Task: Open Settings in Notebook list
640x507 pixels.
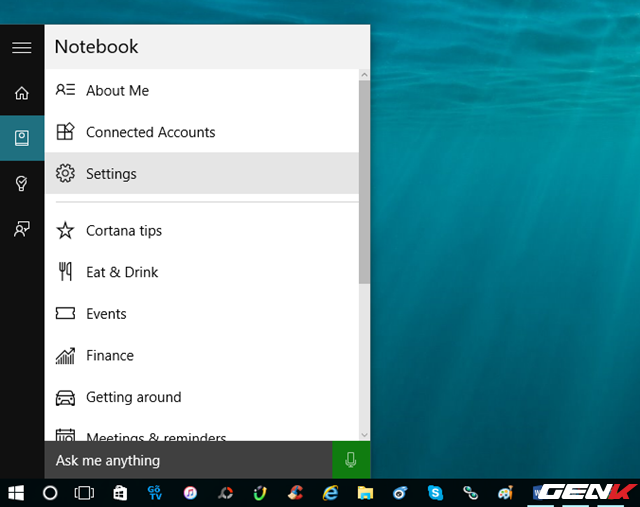Action: tap(202, 173)
